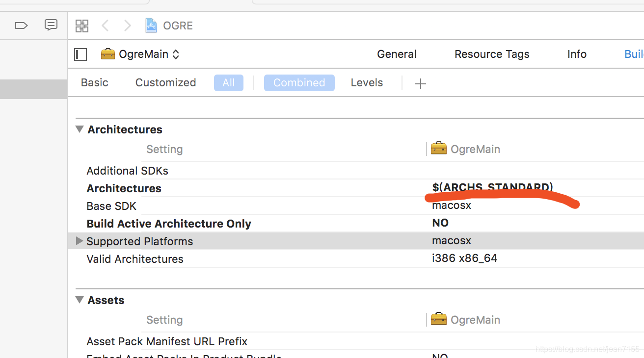Click the OGRE project file icon
This screenshot has width=644, height=358.
pos(151,26)
